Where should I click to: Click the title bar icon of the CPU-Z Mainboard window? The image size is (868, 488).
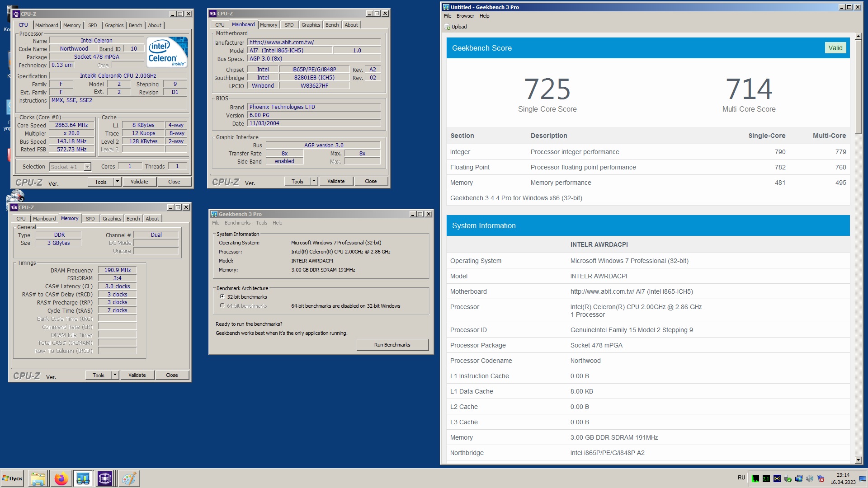point(213,14)
